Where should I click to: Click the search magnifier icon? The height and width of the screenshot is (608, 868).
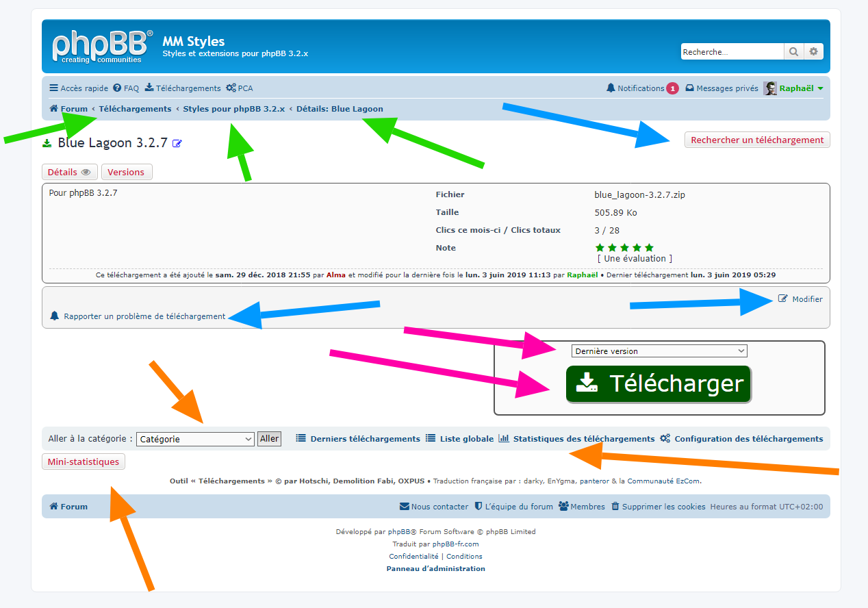click(793, 52)
